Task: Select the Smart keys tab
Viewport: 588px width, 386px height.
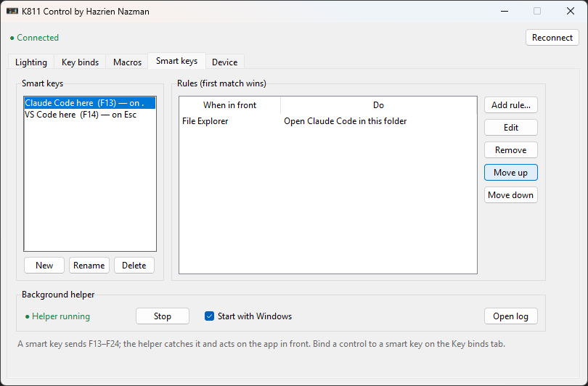Action: [176, 61]
